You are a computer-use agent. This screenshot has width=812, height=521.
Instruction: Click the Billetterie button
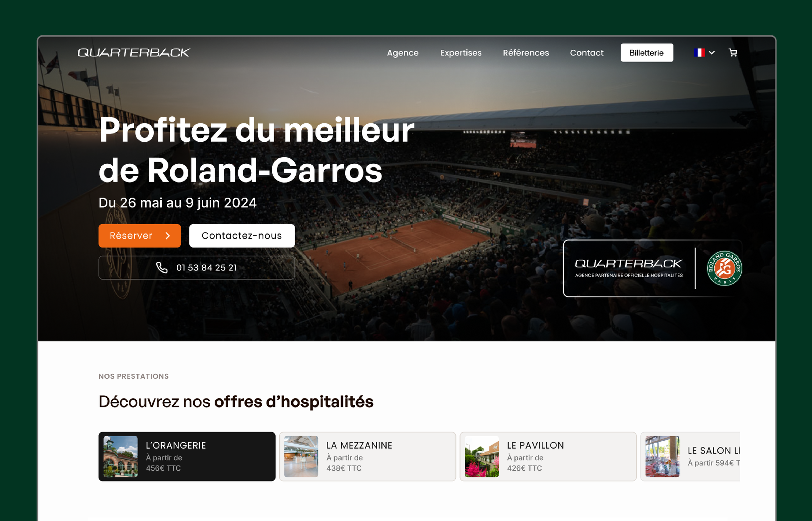[647, 53]
